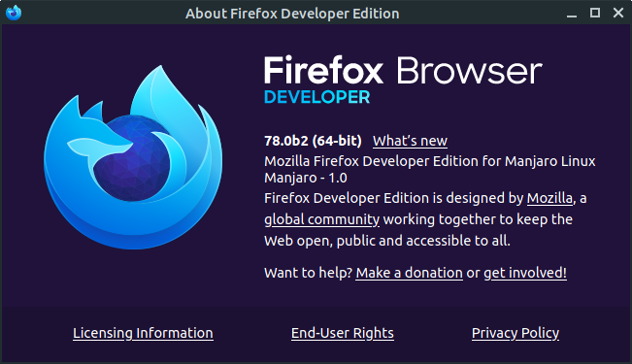View Licensing Information

click(143, 333)
